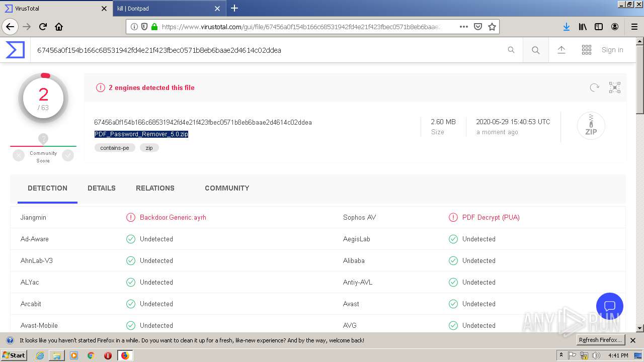Select the DETECTION tab
Viewport: 644px width, 362px height.
47,188
